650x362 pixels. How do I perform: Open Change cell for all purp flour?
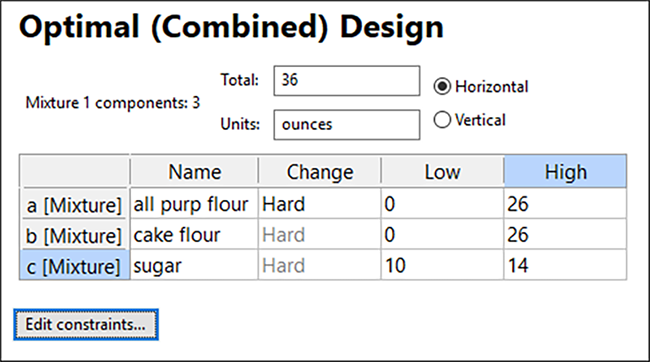click(x=319, y=204)
